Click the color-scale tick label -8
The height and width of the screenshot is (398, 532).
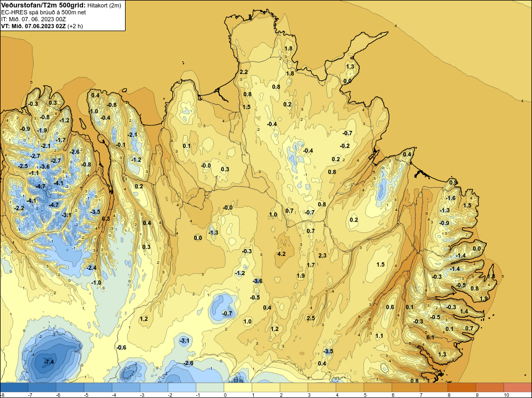tap(2, 395)
